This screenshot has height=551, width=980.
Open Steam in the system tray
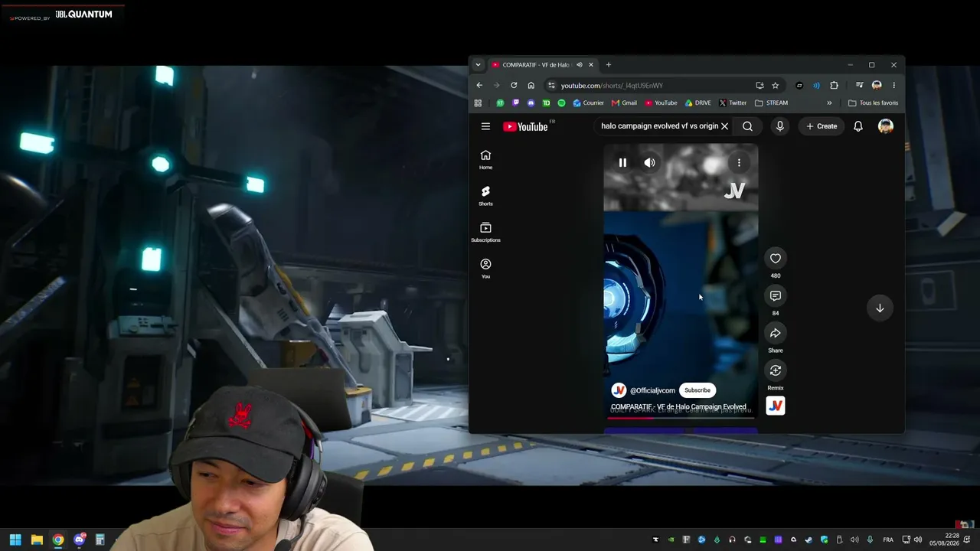[x=808, y=540]
